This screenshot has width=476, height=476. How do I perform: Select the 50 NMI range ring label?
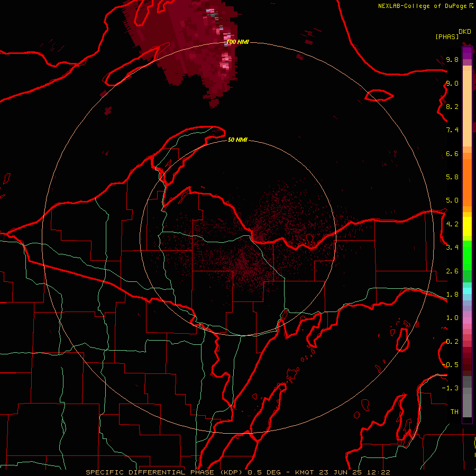(237, 140)
